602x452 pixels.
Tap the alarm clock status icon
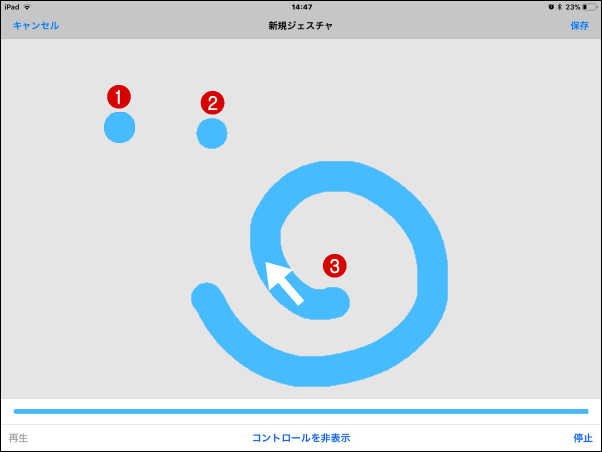pos(551,7)
